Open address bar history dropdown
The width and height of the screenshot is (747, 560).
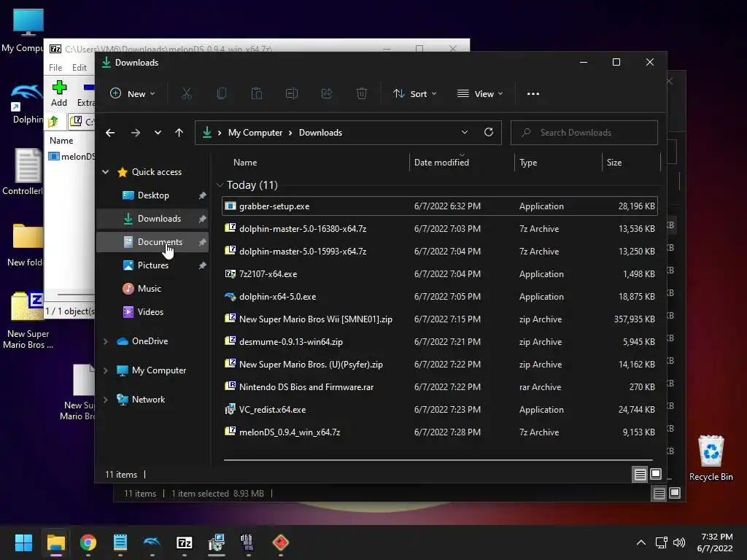[x=465, y=133]
